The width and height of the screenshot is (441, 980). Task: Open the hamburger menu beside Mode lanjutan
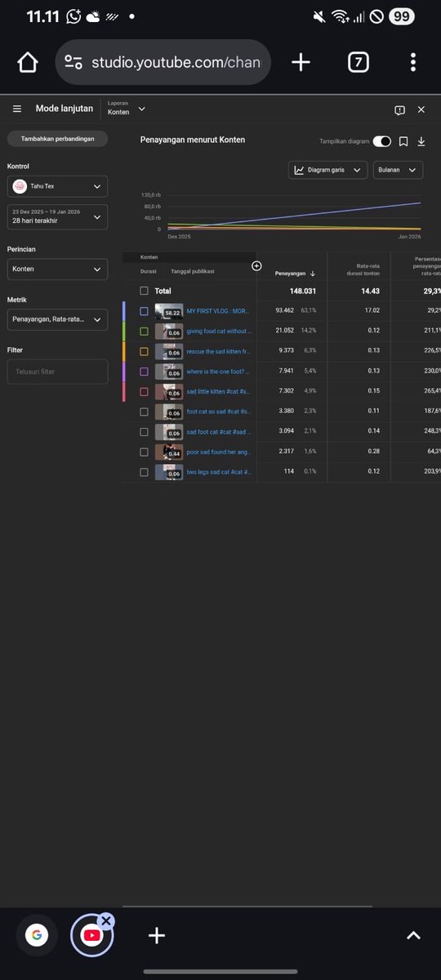[17, 109]
